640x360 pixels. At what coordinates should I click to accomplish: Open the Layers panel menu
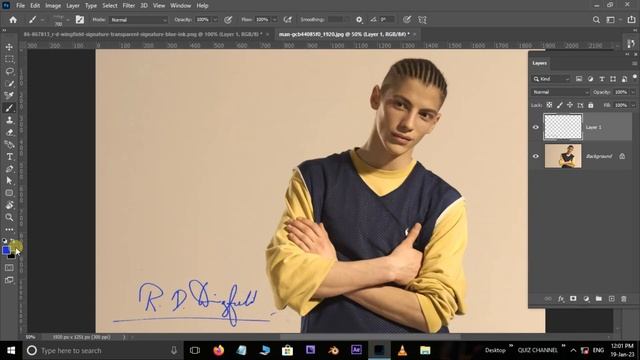point(634,63)
